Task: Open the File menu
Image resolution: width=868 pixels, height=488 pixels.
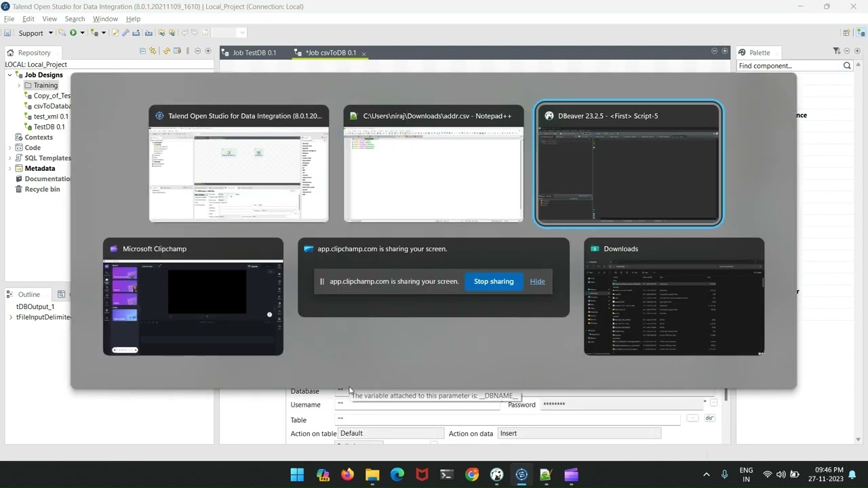Action: (x=9, y=19)
